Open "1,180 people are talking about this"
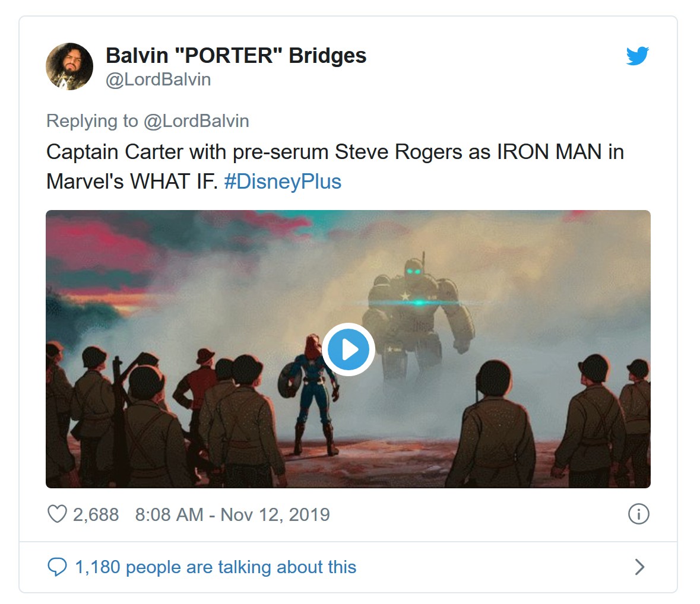Screen dimensions: 700x604 coord(216,567)
